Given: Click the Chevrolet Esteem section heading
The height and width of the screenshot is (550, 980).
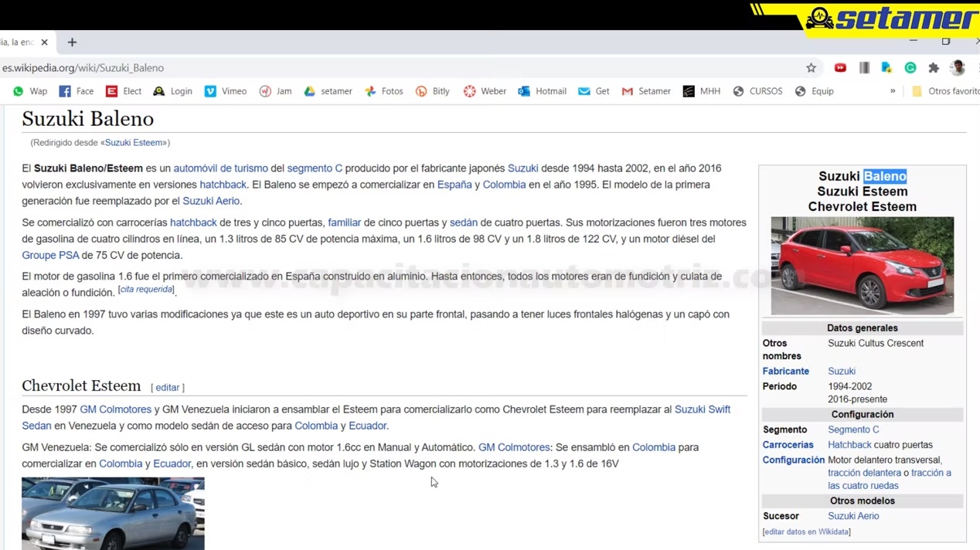Looking at the screenshot, I should coord(81,386).
